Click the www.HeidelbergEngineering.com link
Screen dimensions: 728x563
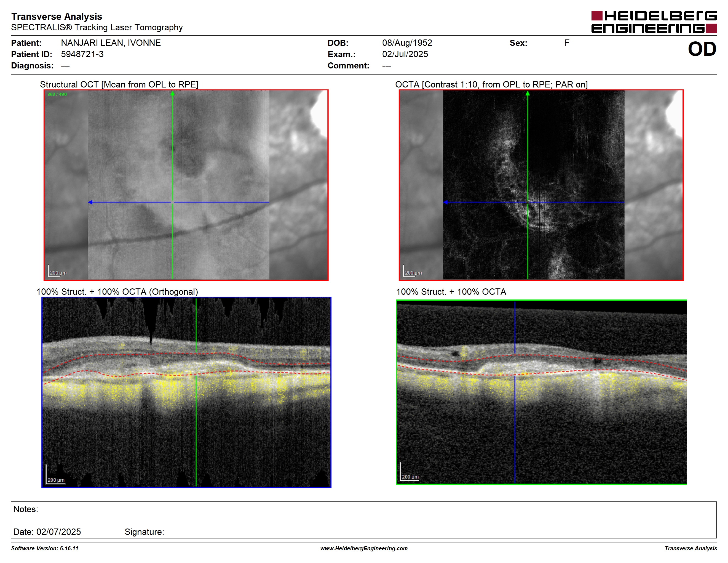[x=364, y=548]
